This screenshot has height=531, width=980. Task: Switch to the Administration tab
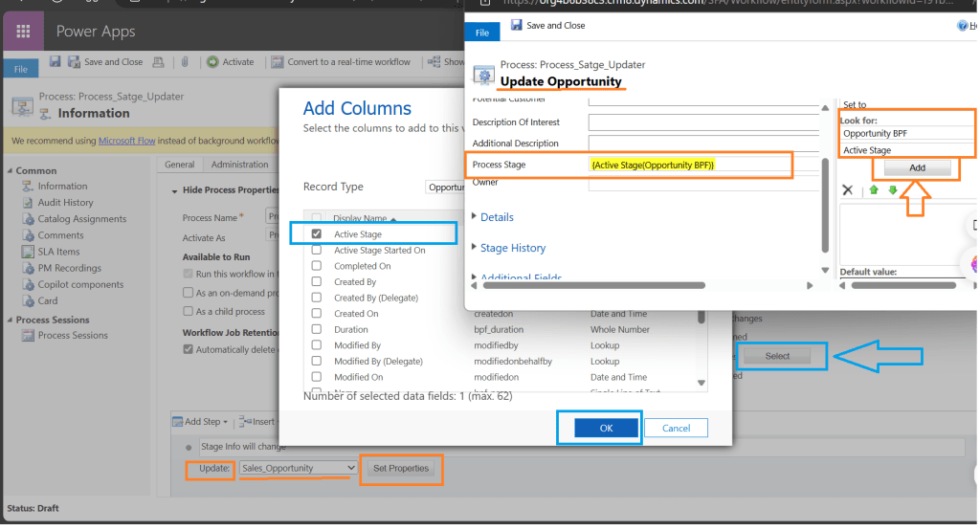click(239, 165)
